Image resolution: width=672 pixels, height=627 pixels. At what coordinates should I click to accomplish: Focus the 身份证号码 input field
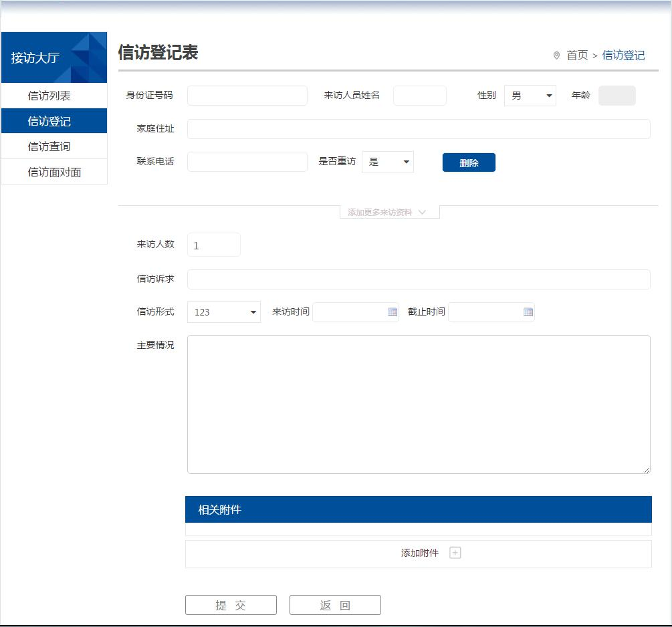(247, 96)
